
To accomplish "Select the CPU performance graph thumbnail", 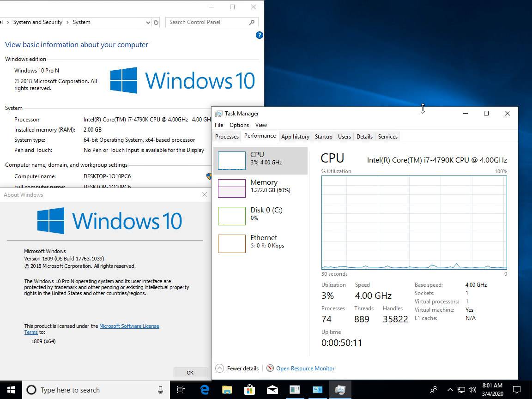I will (231, 161).
